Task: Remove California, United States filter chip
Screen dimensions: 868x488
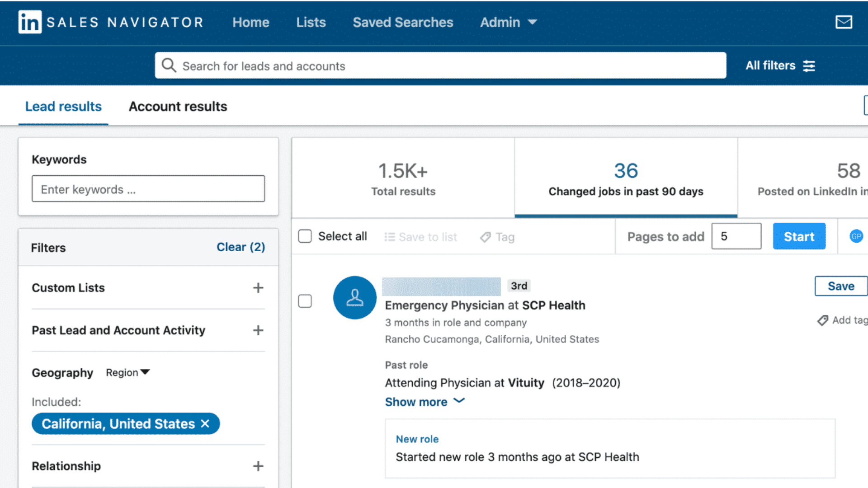Action: [205, 423]
